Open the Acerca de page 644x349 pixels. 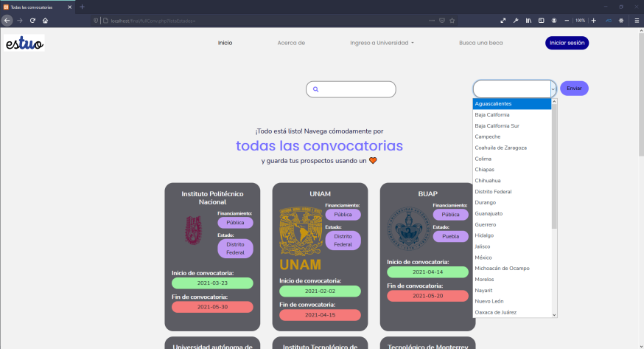(291, 43)
